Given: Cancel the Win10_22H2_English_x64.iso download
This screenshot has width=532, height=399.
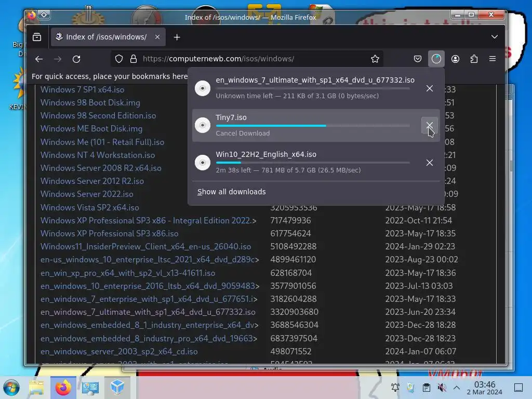Looking at the screenshot, I should point(430,163).
